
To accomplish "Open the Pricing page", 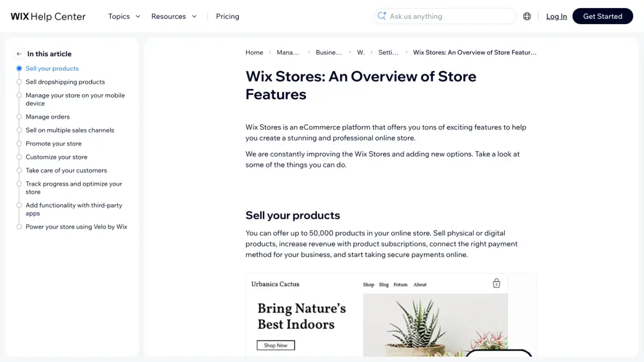I will [x=228, y=16].
